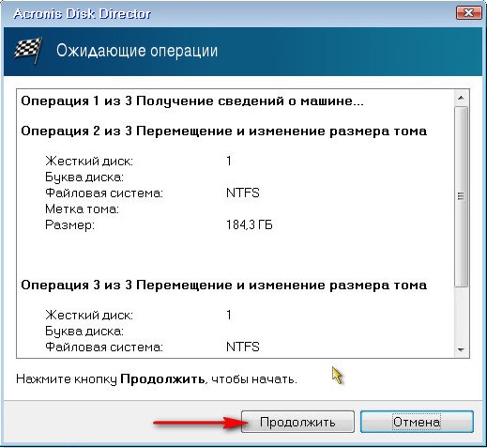Click the vertical scrollbar thumb
This screenshot has height=448, width=487.
pos(461,196)
